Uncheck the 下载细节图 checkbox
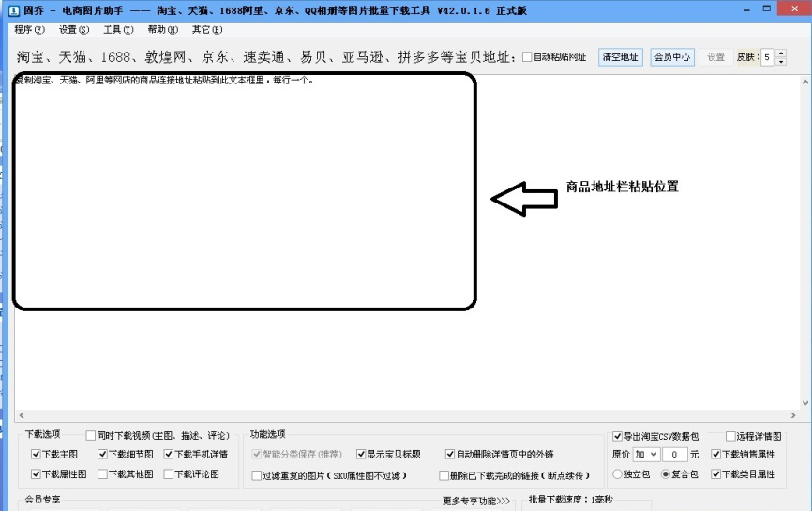Viewport: 812px width, 511px height. tap(102, 454)
